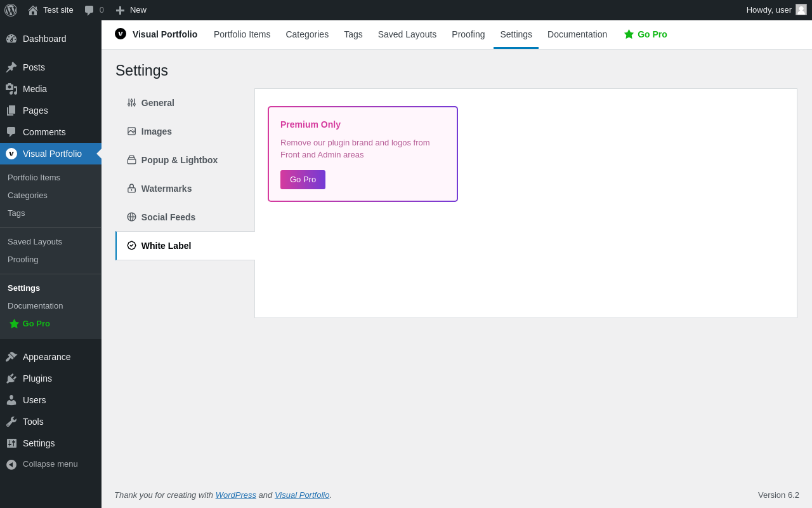Open the Test site home icon

click(33, 10)
